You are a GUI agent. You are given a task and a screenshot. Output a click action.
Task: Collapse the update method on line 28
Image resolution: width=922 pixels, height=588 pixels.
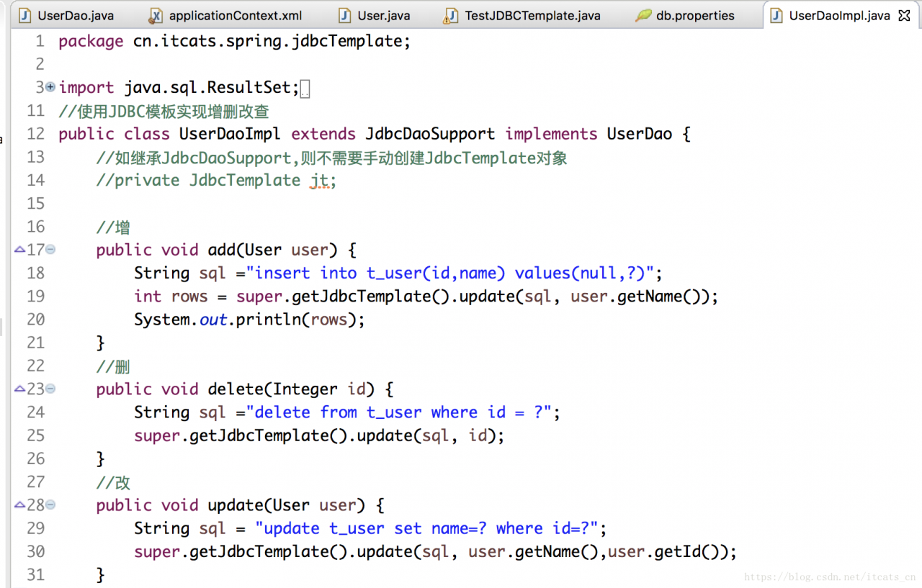coord(50,505)
